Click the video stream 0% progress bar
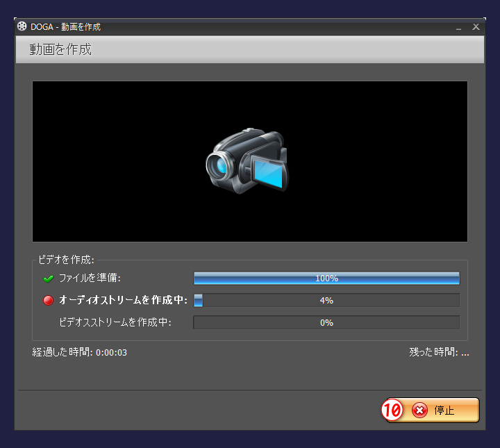 [326, 323]
